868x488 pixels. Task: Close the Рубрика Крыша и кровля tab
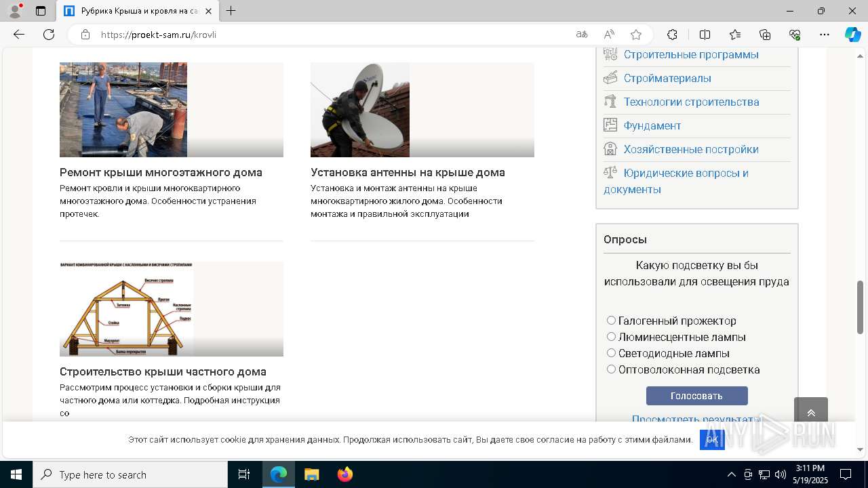point(209,11)
